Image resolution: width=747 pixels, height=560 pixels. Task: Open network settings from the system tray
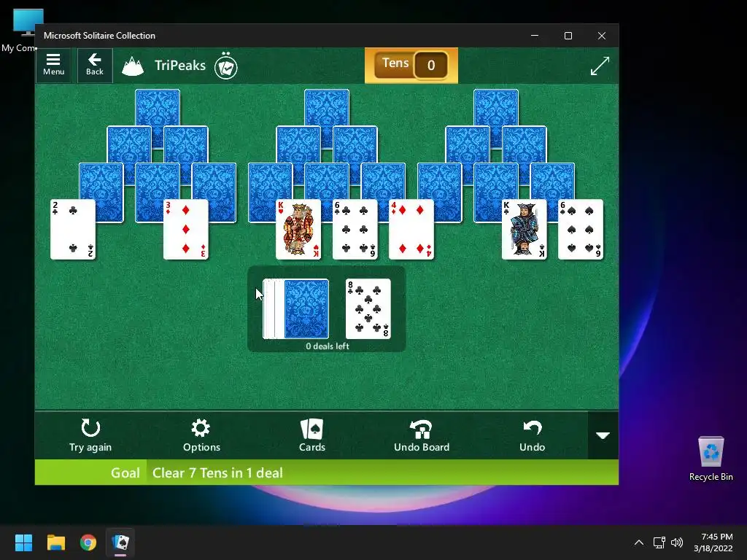[659, 542]
